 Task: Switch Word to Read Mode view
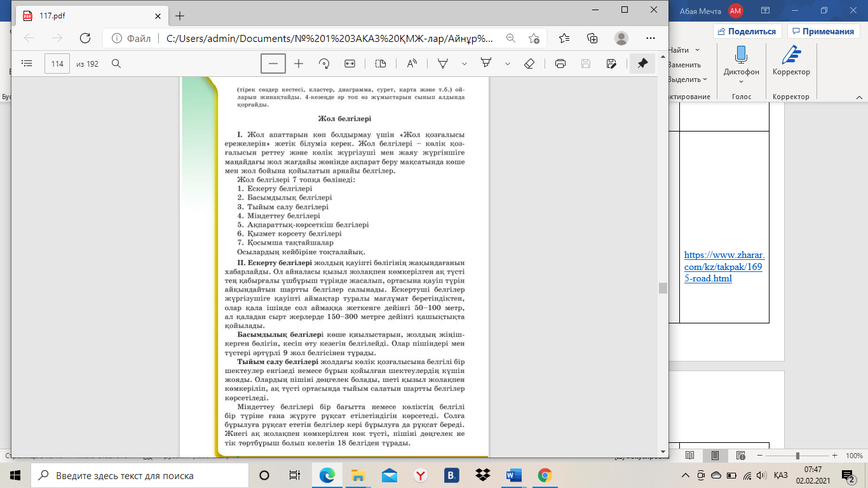pyautogui.click(x=690, y=456)
